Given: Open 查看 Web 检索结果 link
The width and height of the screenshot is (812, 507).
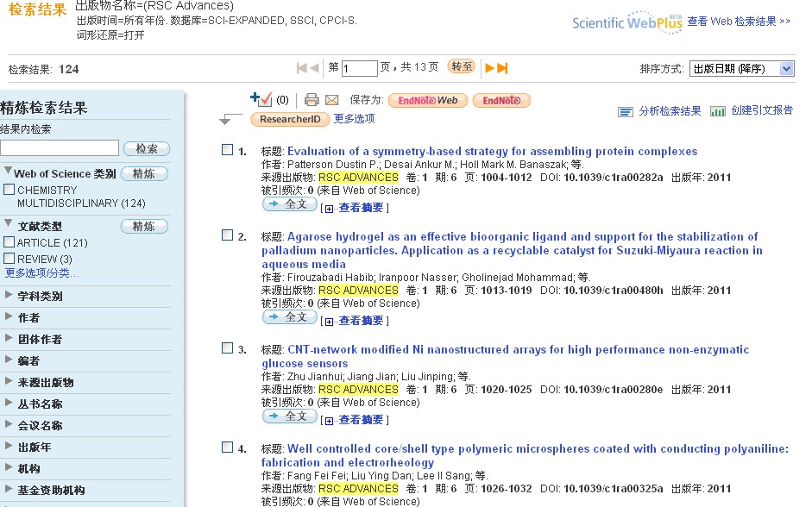Looking at the screenshot, I should pyautogui.click(x=739, y=22).
